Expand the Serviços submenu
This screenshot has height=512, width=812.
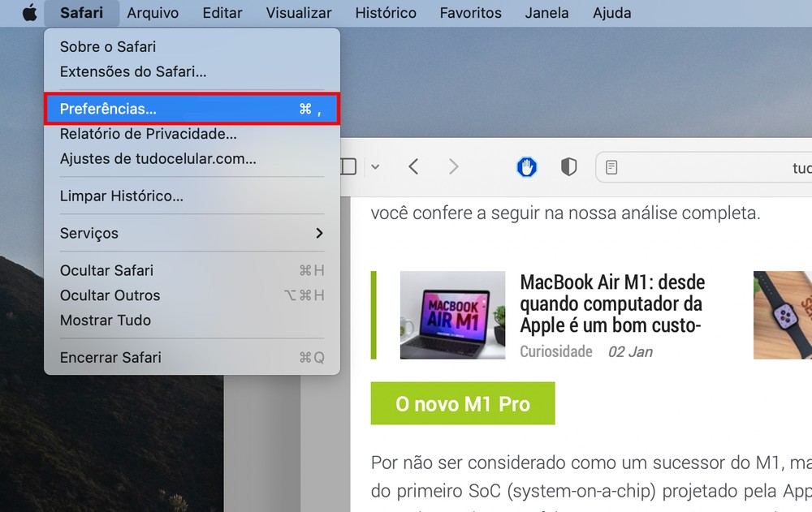tap(192, 233)
